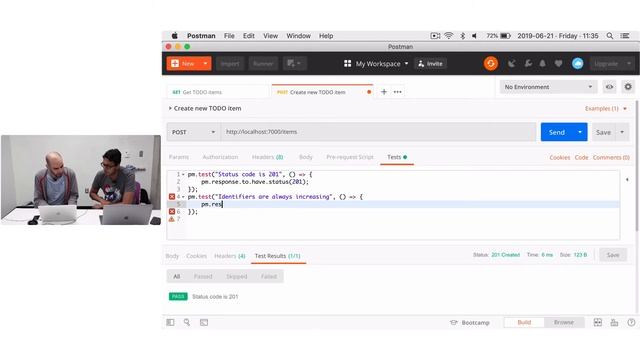
Task: Open the File menu
Action: click(229, 36)
